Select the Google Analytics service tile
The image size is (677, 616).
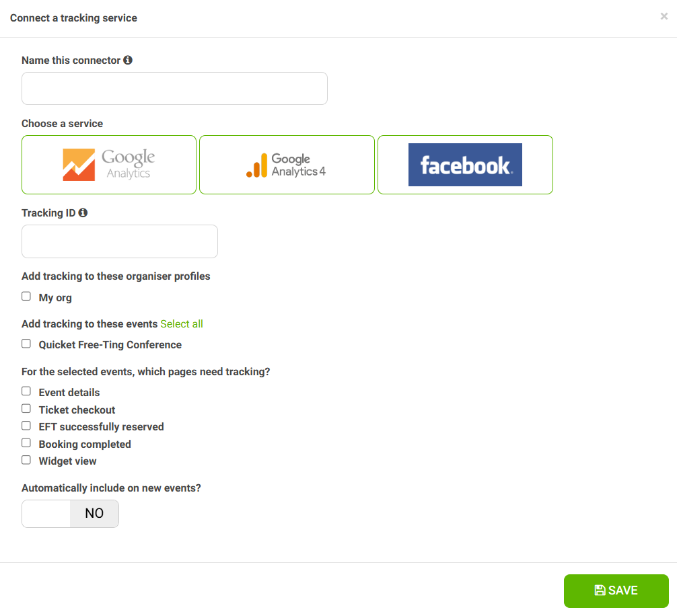[x=109, y=165]
